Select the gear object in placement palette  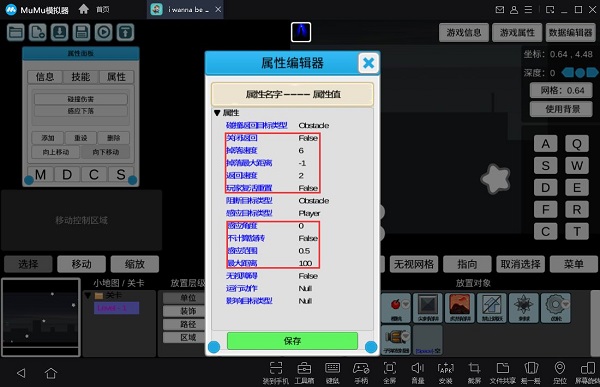click(555, 307)
